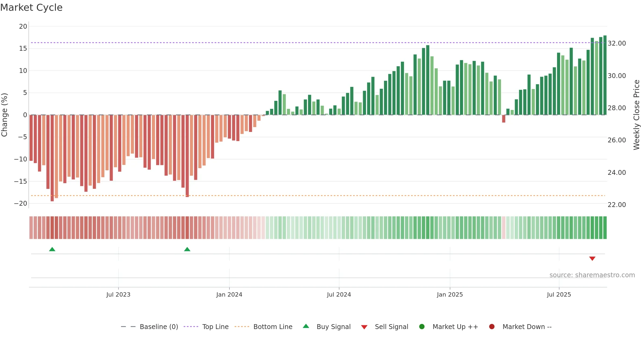Image resolution: width=644 pixels, height=362 pixels.
Task: Click the Market Cycle chart title
Action: pos(31,8)
